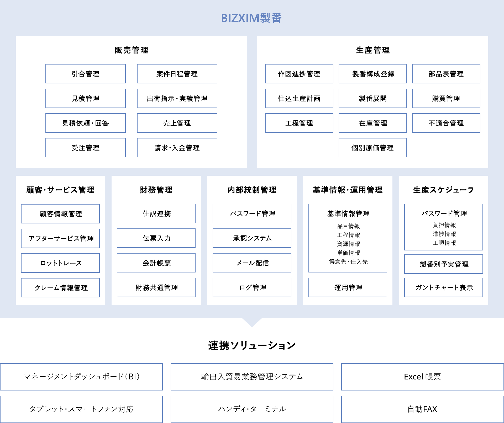Image resolution: width=504 pixels, height=423 pixels.
Task: Select 案件日程管理 item
Action: (x=177, y=74)
